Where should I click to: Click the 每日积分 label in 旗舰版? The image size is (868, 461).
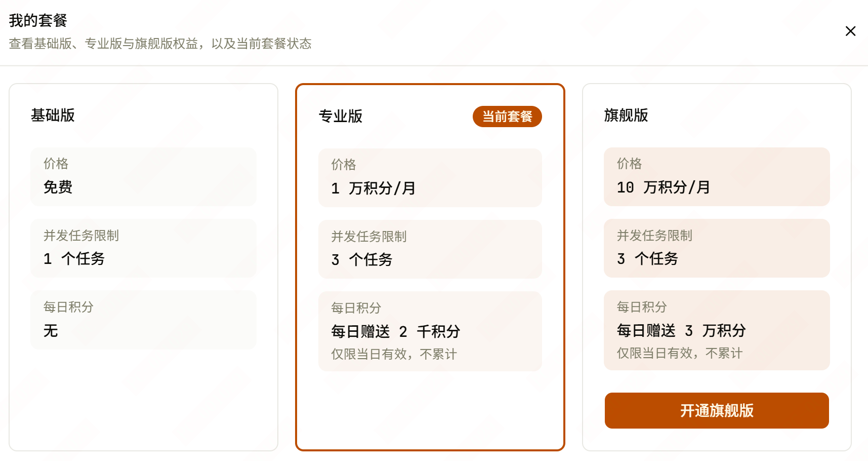pyautogui.click(x=642, y=307)
